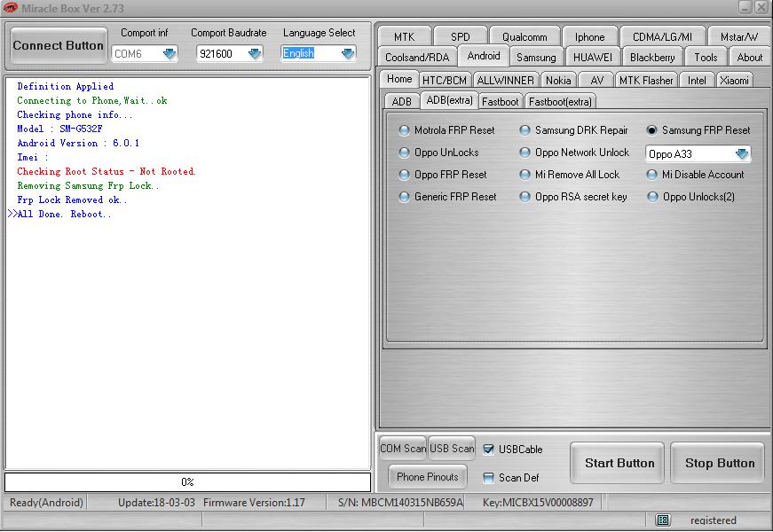
Task: Open Phone Pinouts
Action: 428,477
